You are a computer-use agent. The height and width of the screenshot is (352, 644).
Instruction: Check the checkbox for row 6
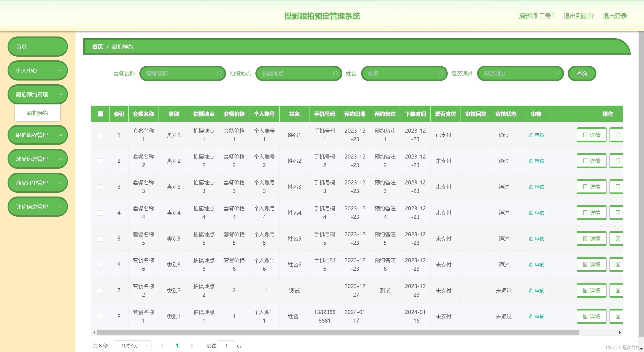point(100,265)
